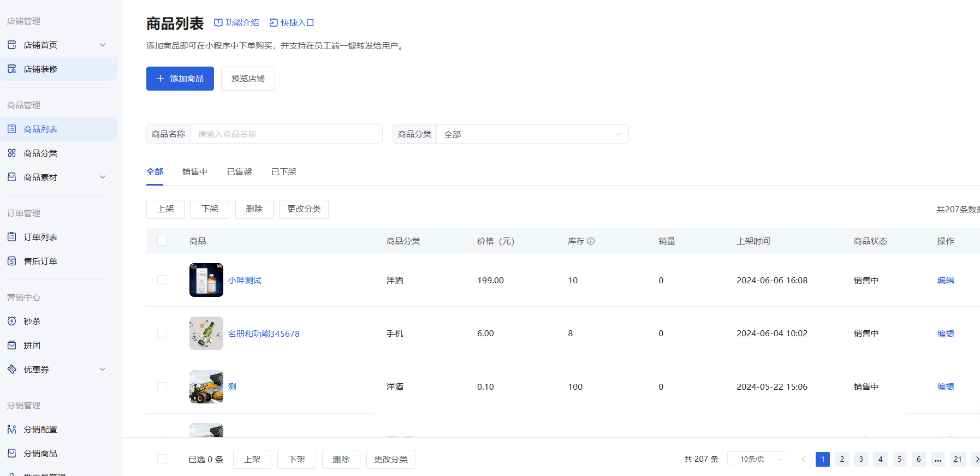
Task: Toggle the checkbox beside 已选 0 条
Action: (x=162, y=459)
